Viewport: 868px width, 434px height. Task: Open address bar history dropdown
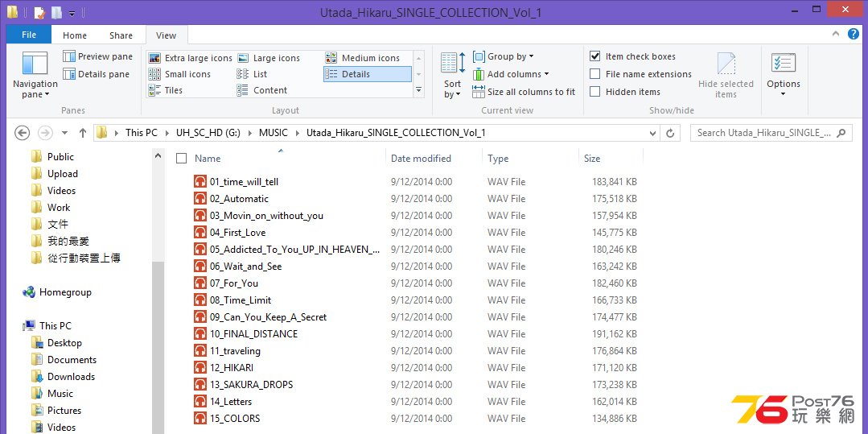tap(653, 133)
